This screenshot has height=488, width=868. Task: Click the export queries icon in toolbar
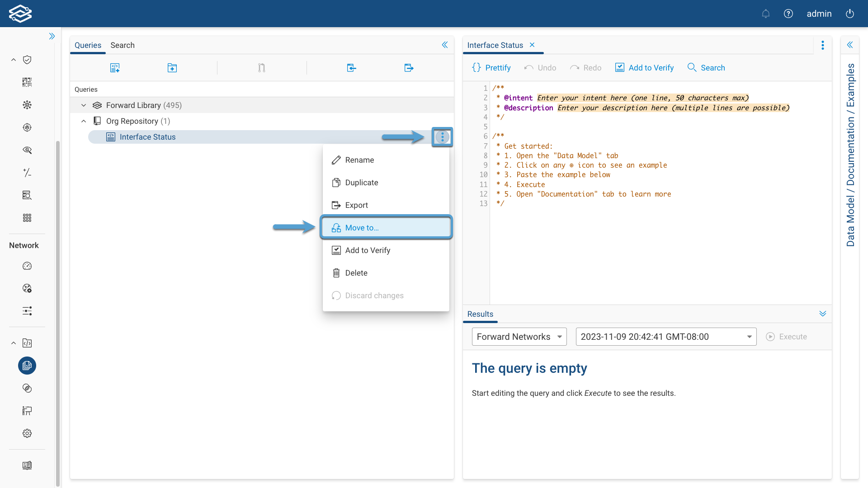click(x=409, y=68)
